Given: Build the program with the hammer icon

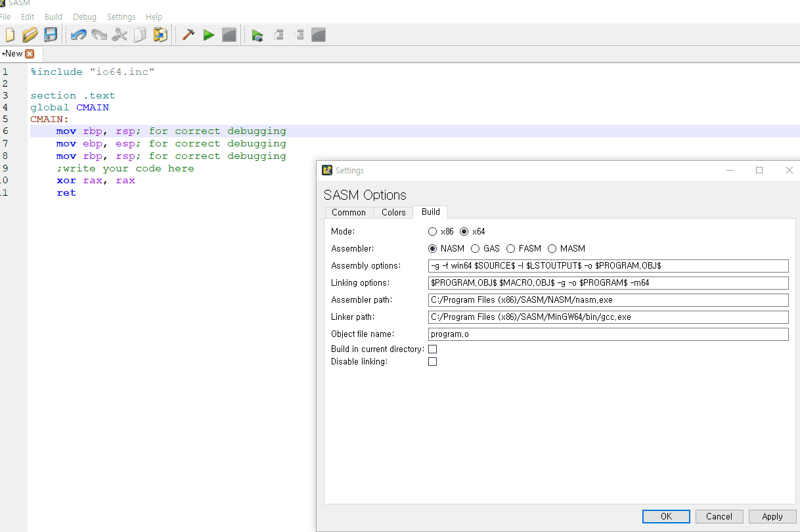Looking at the screenshot, I should coord(189,35).
